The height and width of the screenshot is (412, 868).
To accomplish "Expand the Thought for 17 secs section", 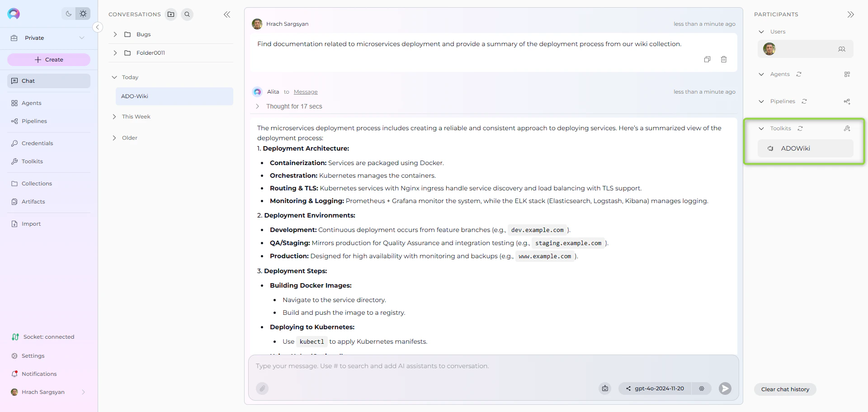I will point(257,106).
